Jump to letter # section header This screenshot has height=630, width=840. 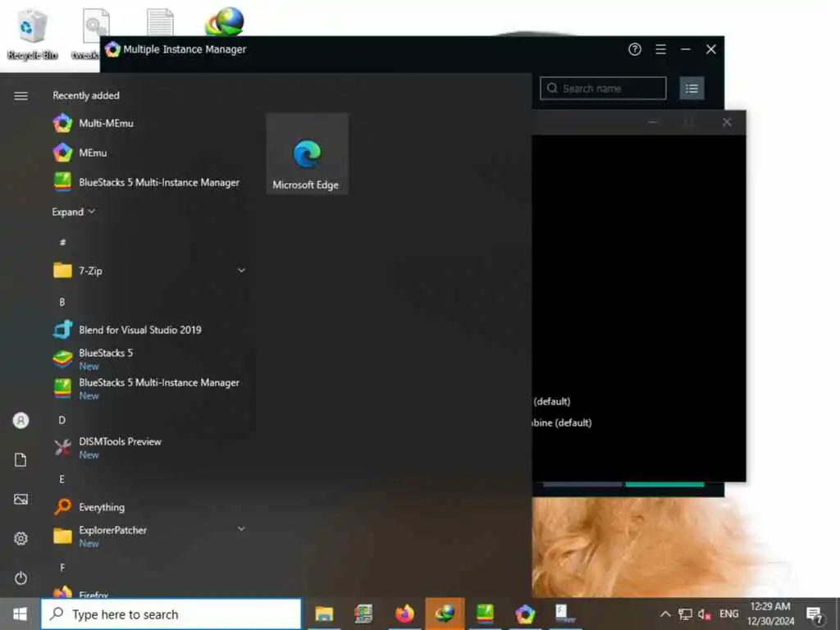click(x=62, y=242)
